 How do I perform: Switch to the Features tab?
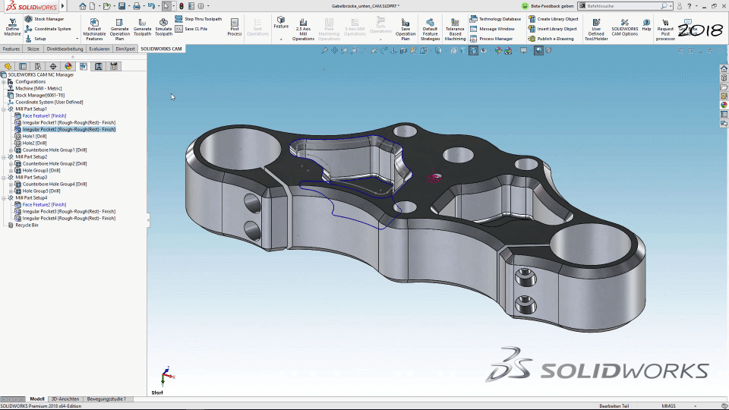[x=11, y=49]
